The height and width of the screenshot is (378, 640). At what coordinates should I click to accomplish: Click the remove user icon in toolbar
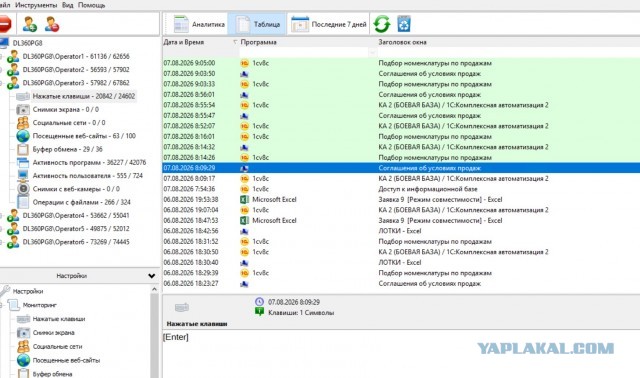click(52, 24)
